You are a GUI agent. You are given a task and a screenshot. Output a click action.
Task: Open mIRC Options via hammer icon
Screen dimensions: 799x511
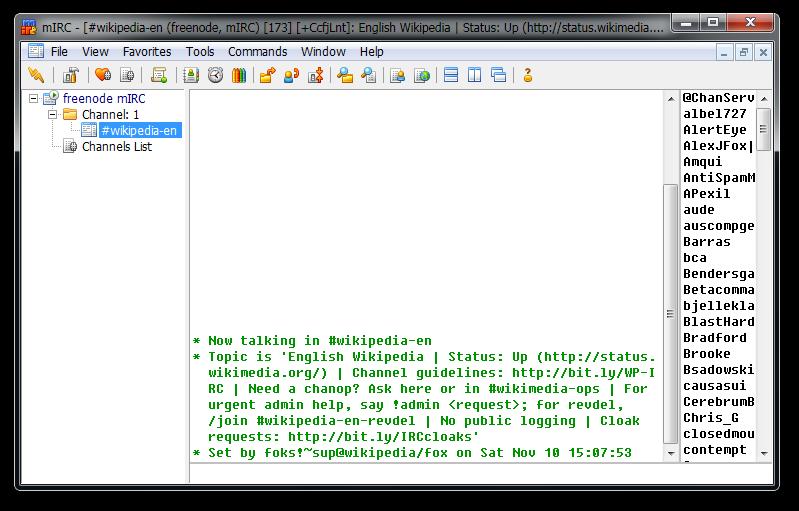(x=71, y=75)
